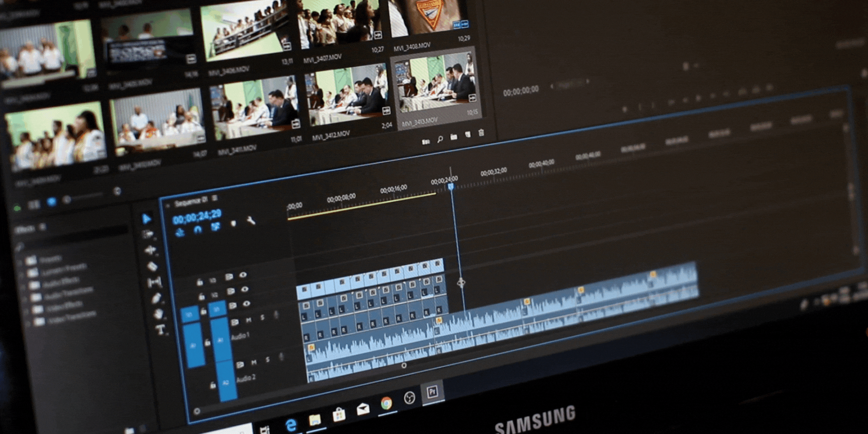The image size is (868, 434).
Task: Toggle Linked Selection in timeline
Action: [215, 227]
